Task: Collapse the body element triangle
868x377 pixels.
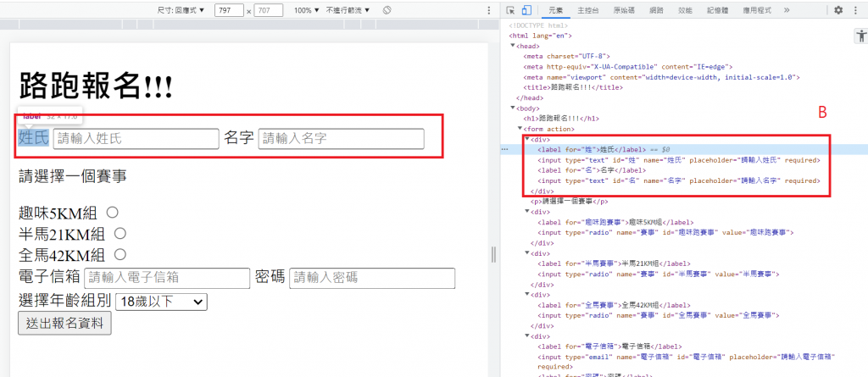Action: [513, 108]
